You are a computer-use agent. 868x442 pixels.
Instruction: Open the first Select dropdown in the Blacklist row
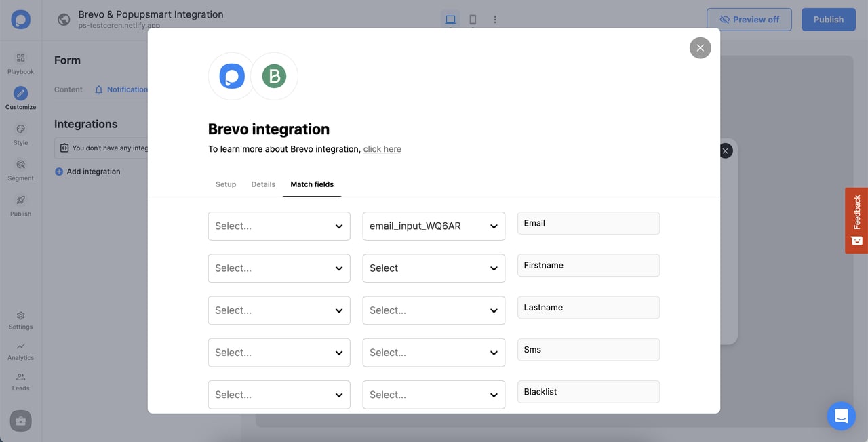[279, 394]
